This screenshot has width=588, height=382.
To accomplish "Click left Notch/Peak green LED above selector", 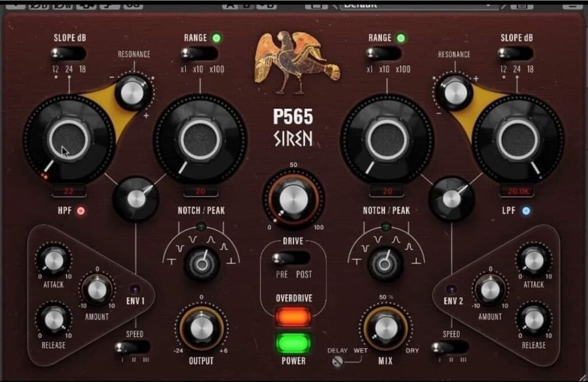I will coord(201,227).
